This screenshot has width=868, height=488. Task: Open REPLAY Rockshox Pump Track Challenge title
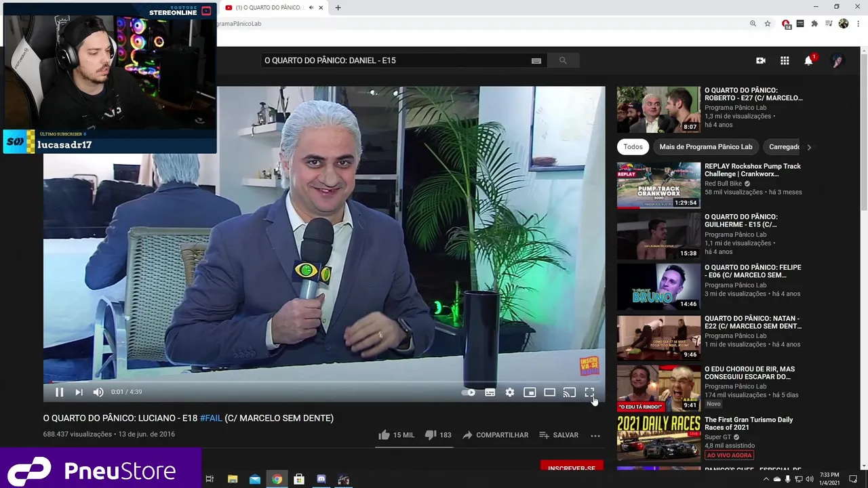pos(753,170)
